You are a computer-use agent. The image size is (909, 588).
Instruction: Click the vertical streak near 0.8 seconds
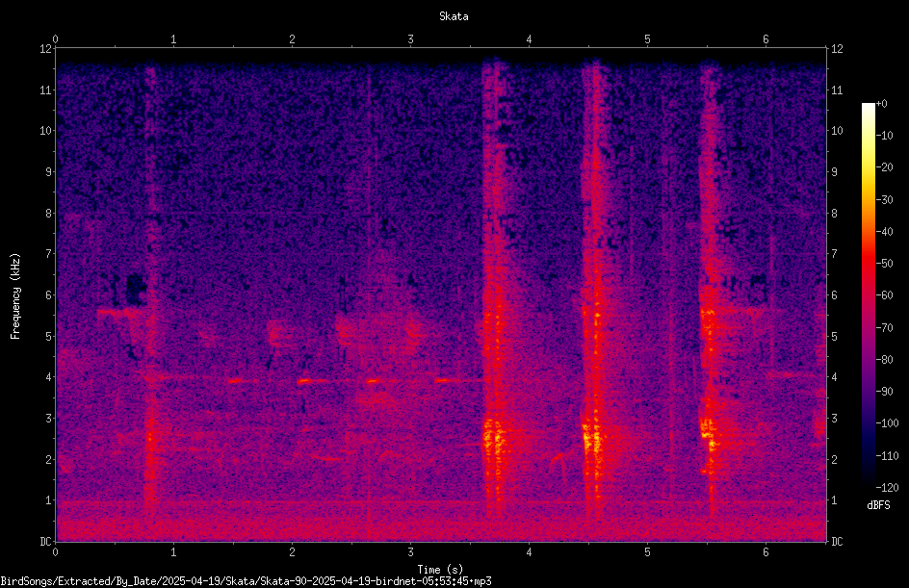(x=151, y=290)
